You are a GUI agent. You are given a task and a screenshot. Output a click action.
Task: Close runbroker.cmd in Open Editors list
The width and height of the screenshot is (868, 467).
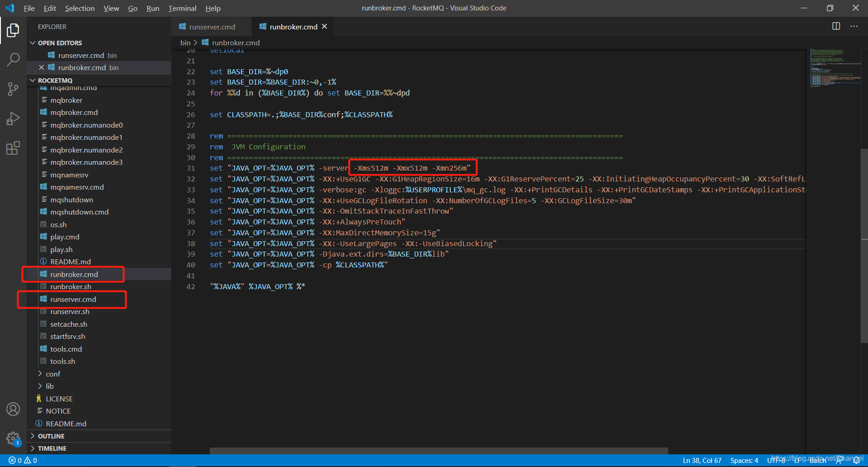pyautogui.click(x=42, y=67)
